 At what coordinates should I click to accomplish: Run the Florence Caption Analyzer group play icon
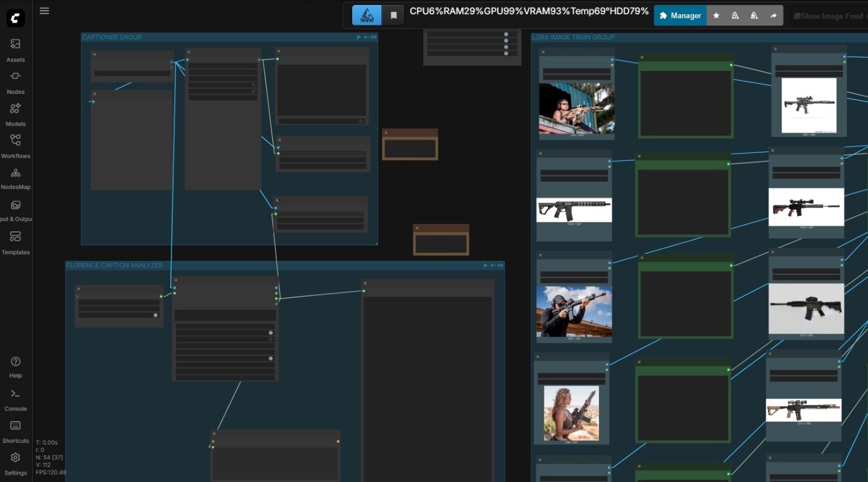click(x=486, y=266)
